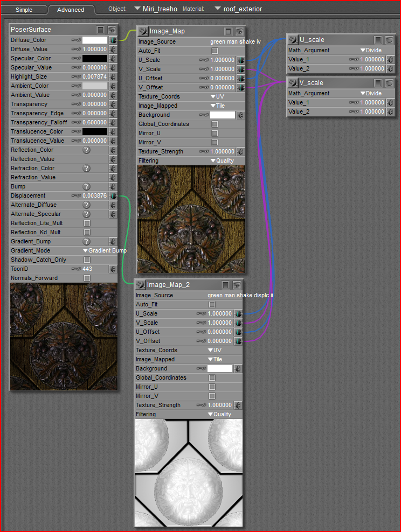Switch to the Simple tab
This screenshot has width=401, height=532.
24,10
